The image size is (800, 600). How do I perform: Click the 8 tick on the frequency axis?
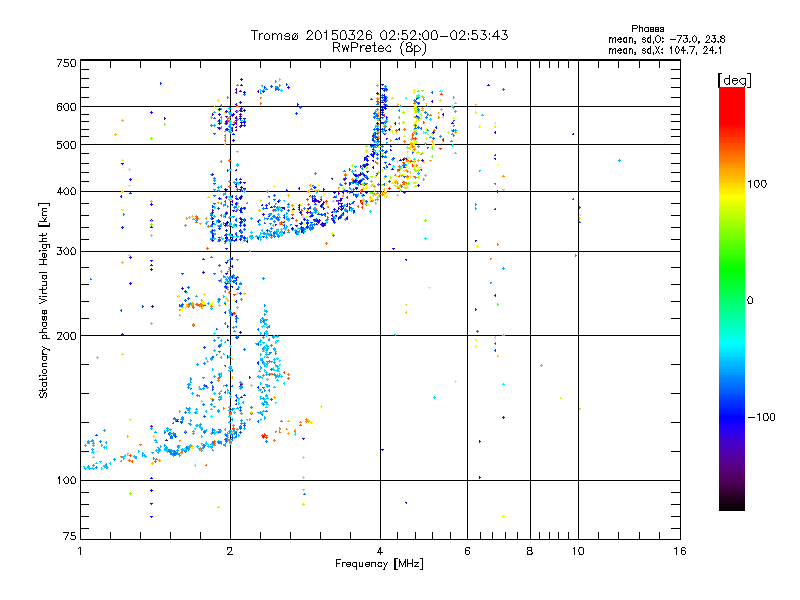(530, 552)
